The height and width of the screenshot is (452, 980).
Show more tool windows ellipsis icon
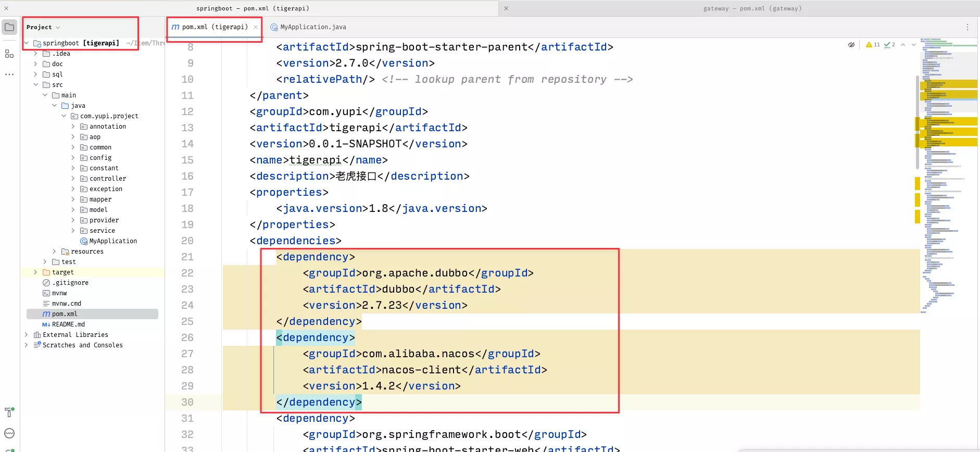tap(9, 74)
